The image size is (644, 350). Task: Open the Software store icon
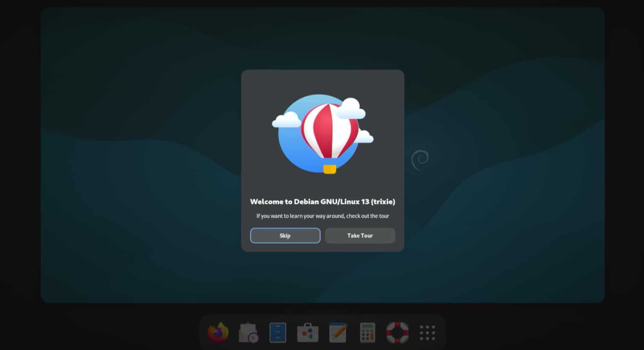(308, 333)
